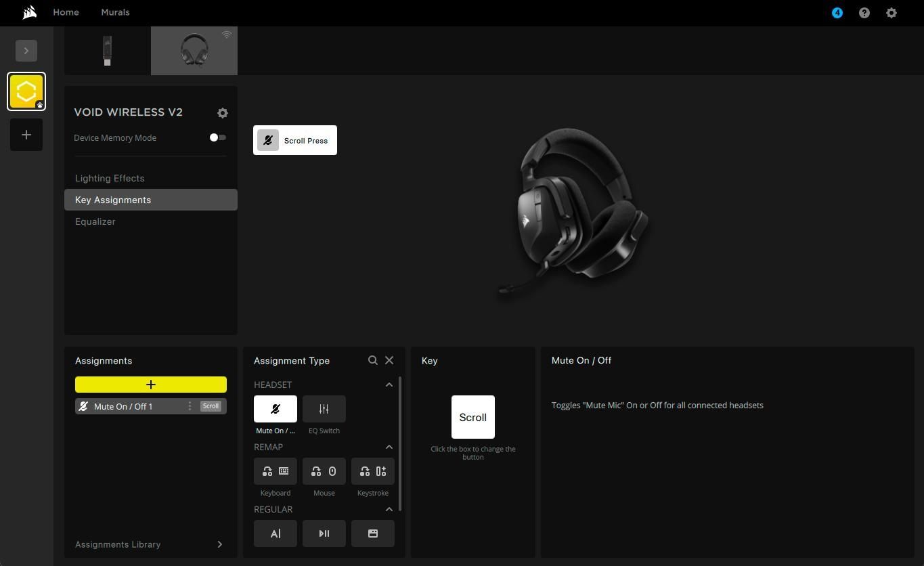Open iCUE settings gear in top bar
The height and width of the screenshot is (566, 924).
click(x=892, y=12)
